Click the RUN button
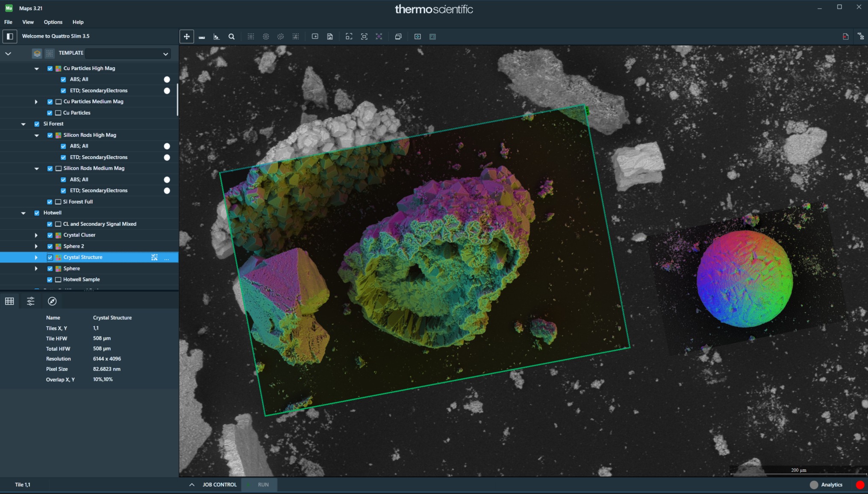Viewport: 868px width, 494px height. [260, 485]
